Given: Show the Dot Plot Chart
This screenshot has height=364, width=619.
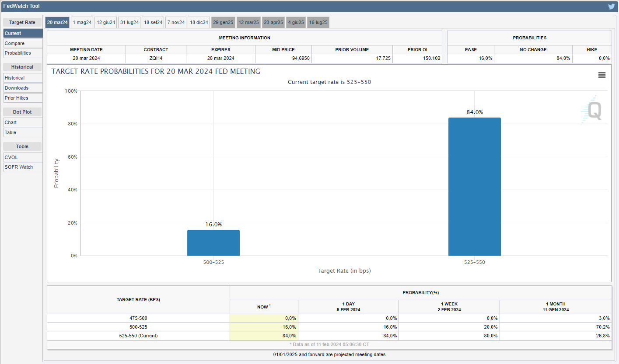Looking at the screenshot, I should click(23, 122).
